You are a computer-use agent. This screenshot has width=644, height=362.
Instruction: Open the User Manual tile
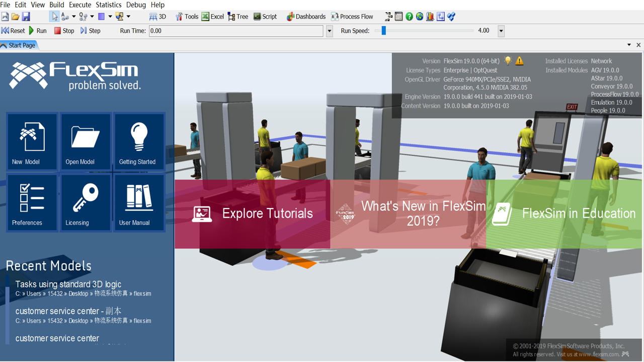point(139,203)
